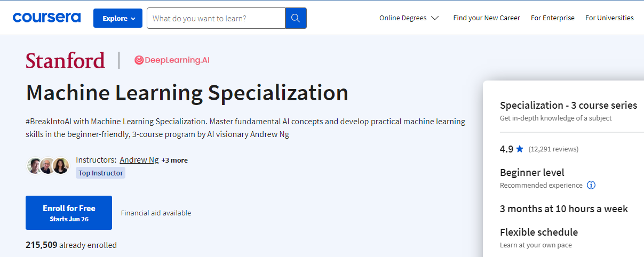Click Financial aid available link
Image resolution: width=644 pixels, height=257 pixels.
point(156,213)
